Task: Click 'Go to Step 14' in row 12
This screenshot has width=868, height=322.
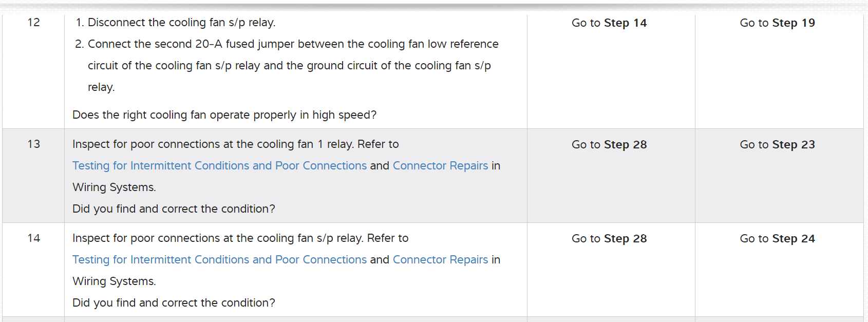Action: 609,23
